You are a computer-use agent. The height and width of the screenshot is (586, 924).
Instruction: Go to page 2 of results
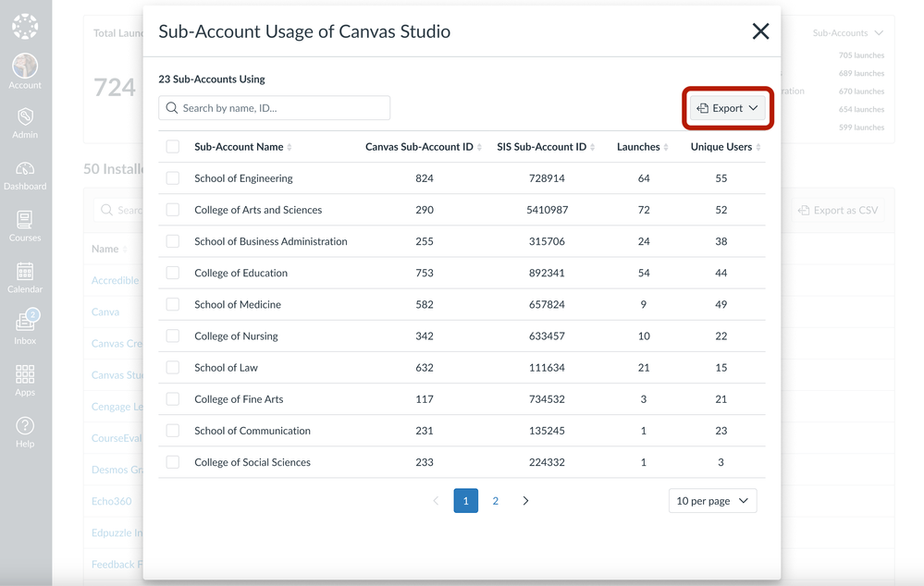[496, 501]
